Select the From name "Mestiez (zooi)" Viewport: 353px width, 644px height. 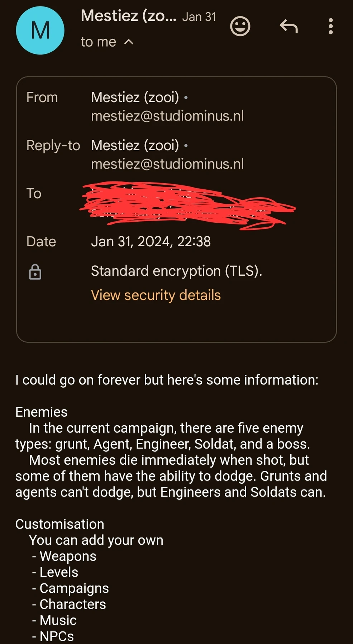pos(135,97)
